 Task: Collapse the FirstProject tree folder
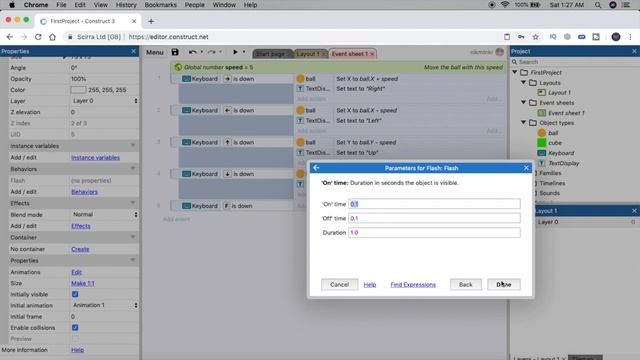click(515, 72)
